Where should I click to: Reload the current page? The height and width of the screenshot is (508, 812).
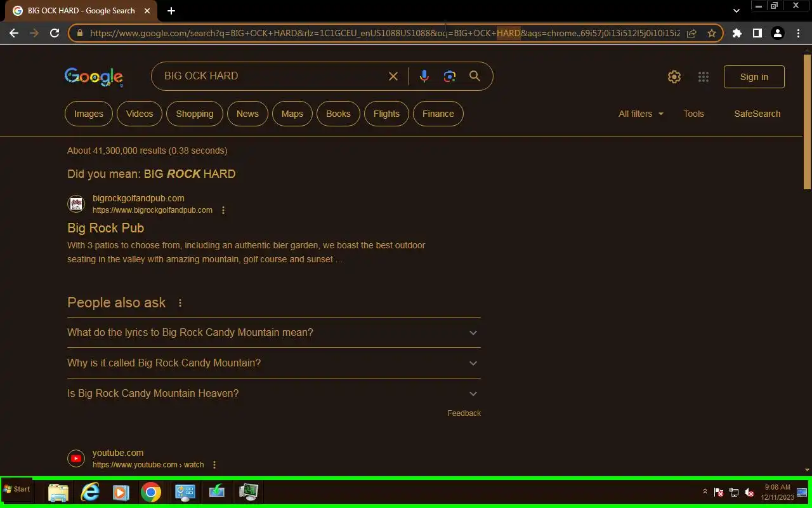click(55, 33)
